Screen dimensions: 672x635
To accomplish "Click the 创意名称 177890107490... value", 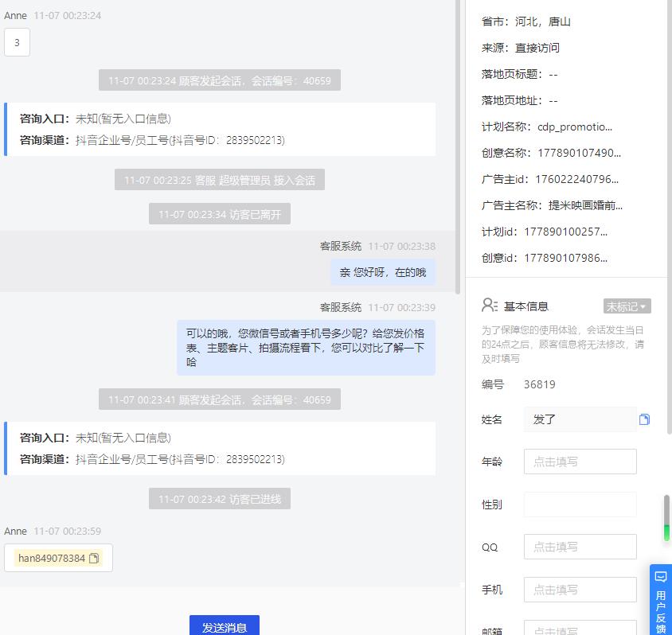I will coord(579,153).
